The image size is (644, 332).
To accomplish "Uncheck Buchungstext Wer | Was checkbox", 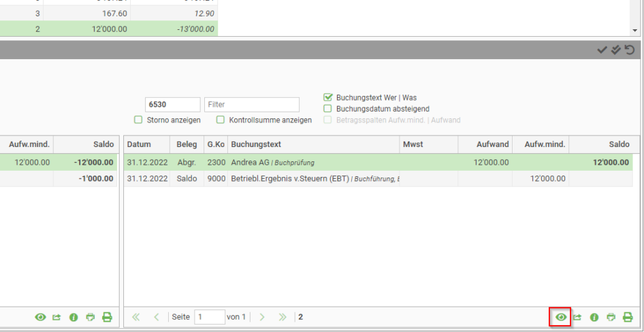I will point(327,98).
